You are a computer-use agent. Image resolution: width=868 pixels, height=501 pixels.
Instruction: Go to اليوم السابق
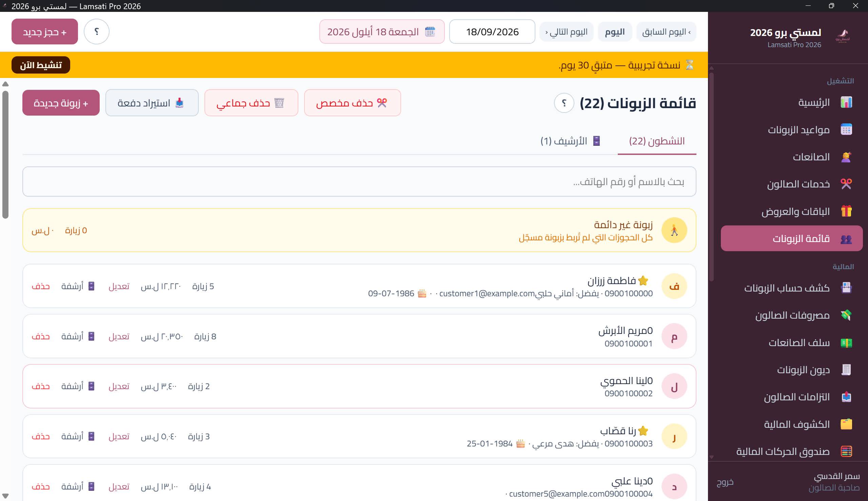pos(666,32)
